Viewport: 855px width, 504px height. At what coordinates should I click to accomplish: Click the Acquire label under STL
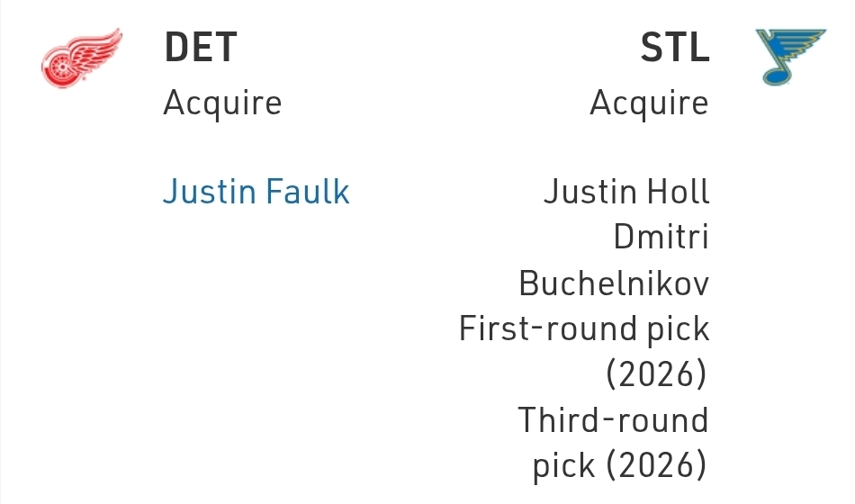pyautogui.click(x=649, y=103)
